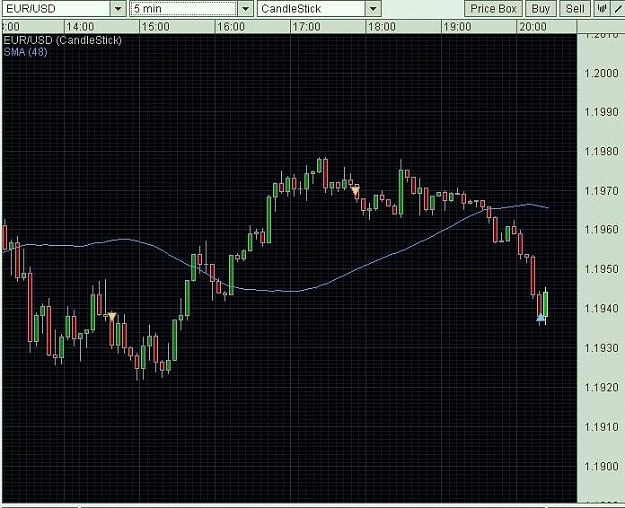Click the orange sell marker near 17:45
Viewport: 625px width, 508px height.
coord(355,190)
